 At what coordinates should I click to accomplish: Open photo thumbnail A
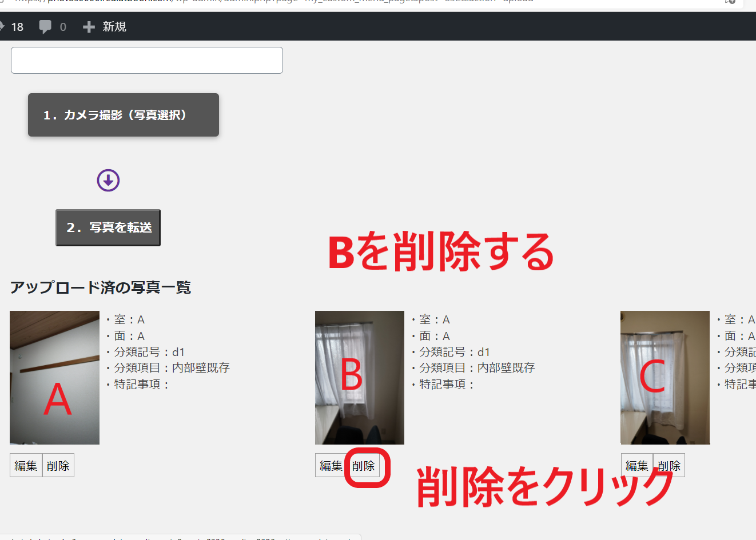[x=54, y=377]
